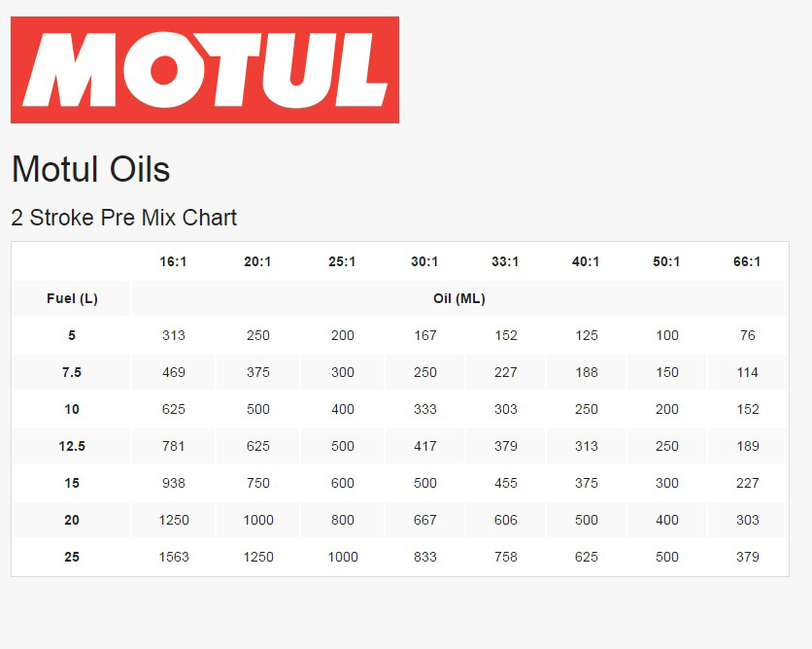Click the 2 Stroke Pre Mix Chart subtitle
The height and width of the screenshot is (649, 812).
pos(123,218)
